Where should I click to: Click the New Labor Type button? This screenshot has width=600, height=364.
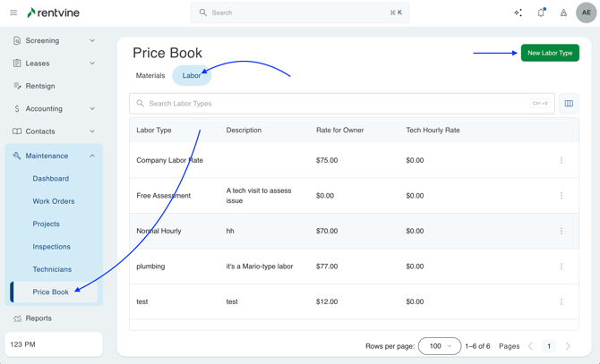550,53
